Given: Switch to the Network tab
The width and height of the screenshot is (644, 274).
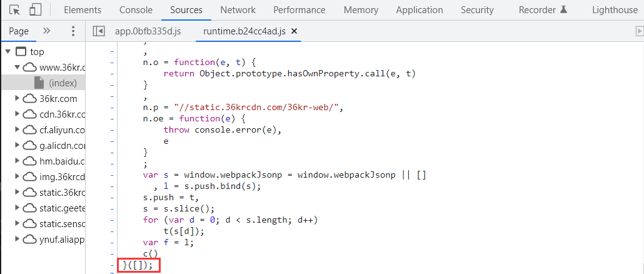Looking at the screenshot, I should tap(238, 10).
